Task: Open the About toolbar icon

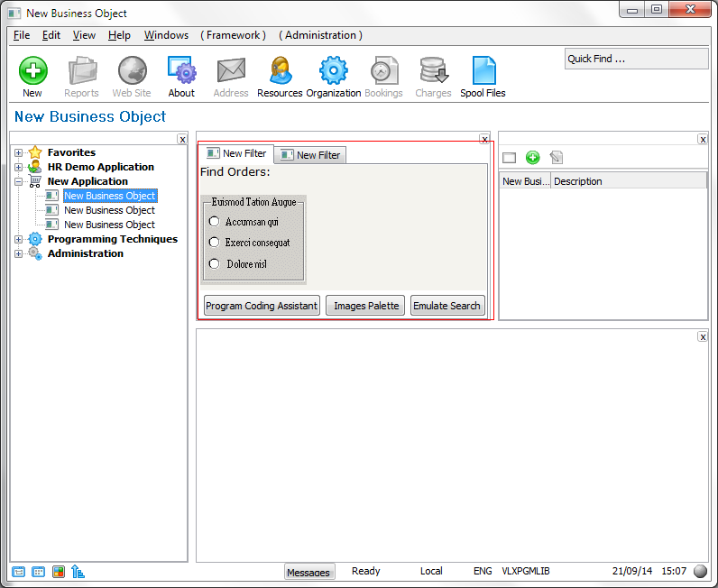Action: pyautogui.click(x=182, y=70)
